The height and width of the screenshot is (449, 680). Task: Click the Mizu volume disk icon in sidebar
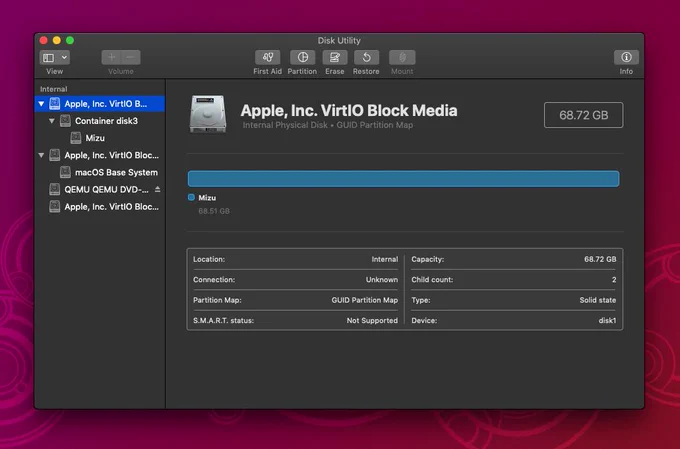coord(75,138)
